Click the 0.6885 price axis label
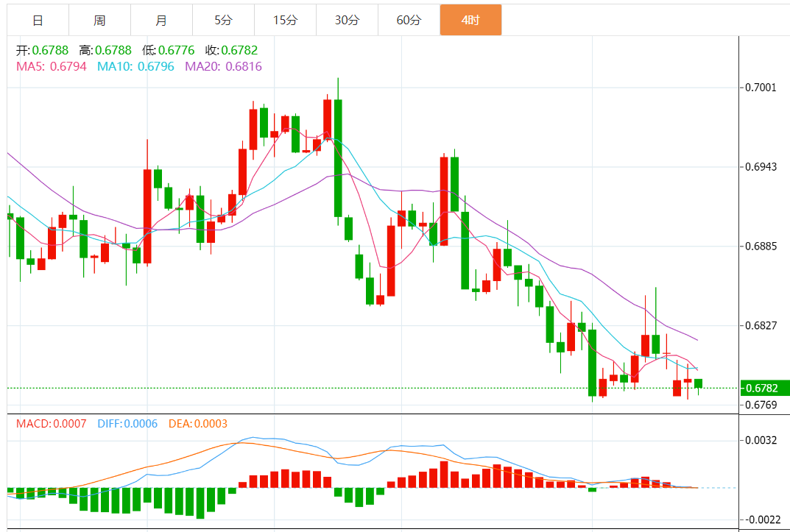The width and height of the screenshot is (790, 532). pos(761,246)
